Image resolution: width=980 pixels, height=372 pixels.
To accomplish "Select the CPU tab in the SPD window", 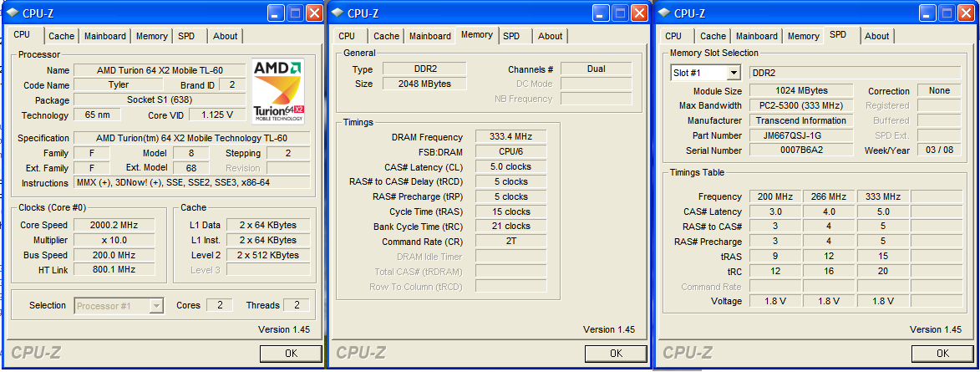I will (673, 36).
